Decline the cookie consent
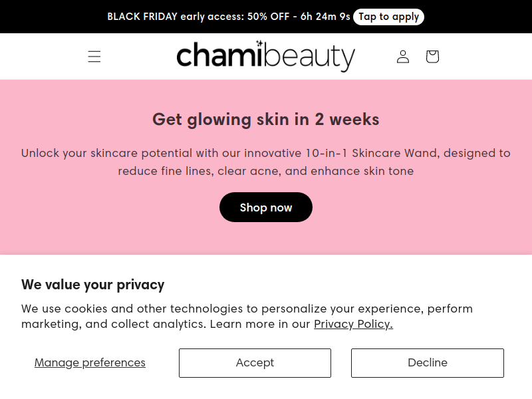532x399 pixels. (x=427, y=362)
